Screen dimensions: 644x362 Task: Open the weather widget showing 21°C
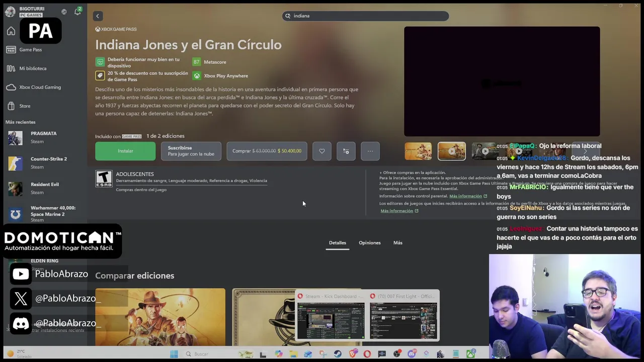pyautogui.click(x=19, y=353)
